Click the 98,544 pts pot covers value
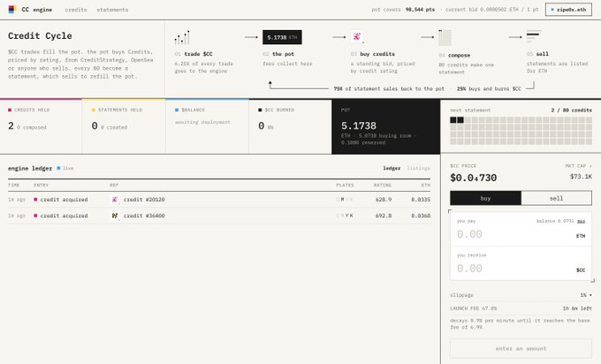 420,10
